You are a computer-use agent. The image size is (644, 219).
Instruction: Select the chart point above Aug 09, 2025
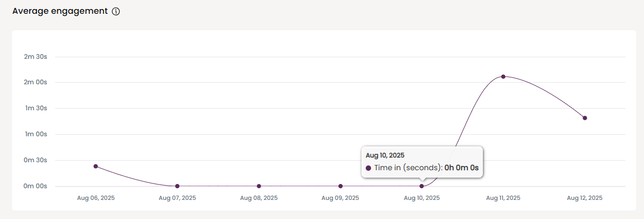[x=340, y=186]
